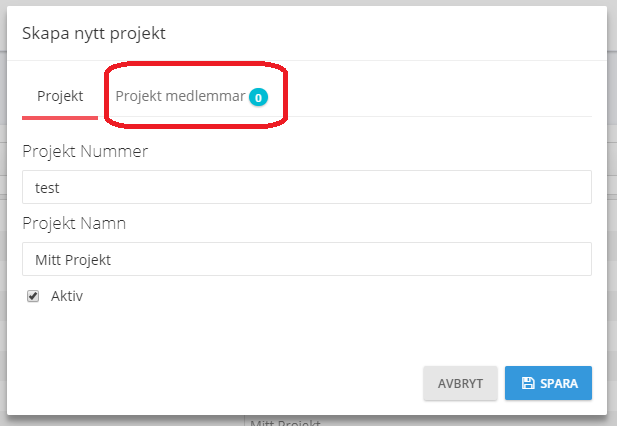Click the dimmed backdrop above the dialog
Image resolution: width=617 pixels, height=426 pixels.
(300, 3)
